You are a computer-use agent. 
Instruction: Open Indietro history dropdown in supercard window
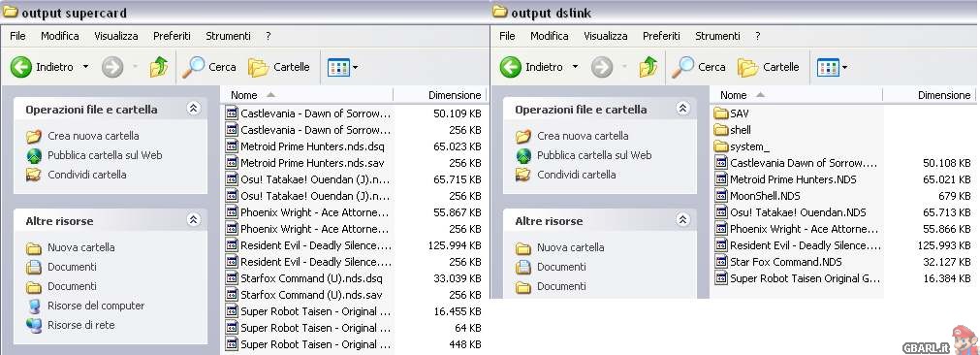[x=85, y=67]
